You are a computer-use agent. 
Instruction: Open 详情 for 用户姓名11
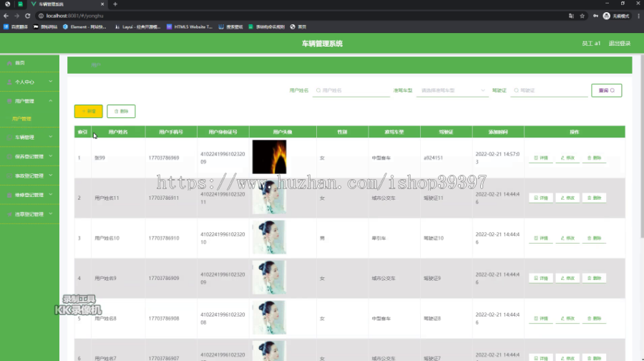pos(541,198)
